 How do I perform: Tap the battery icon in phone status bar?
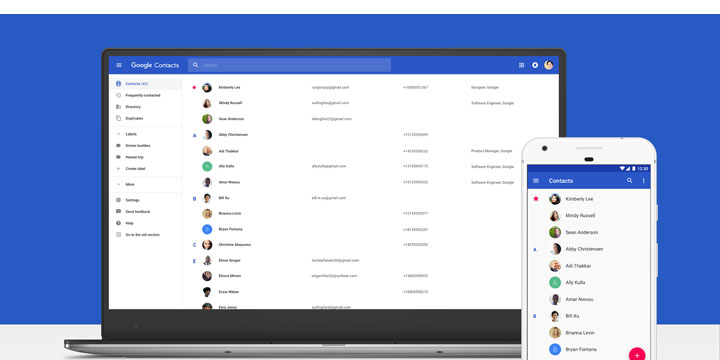(634, 169)
